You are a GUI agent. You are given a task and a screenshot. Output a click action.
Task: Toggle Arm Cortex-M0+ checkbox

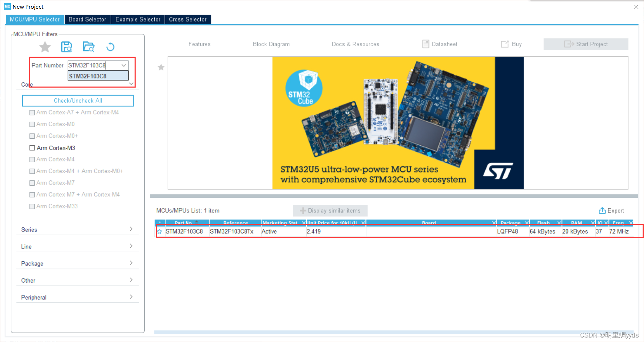32,136
